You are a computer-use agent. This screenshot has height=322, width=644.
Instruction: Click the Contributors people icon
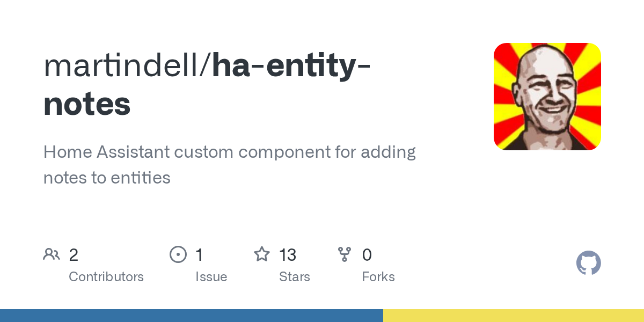[52, 254]
